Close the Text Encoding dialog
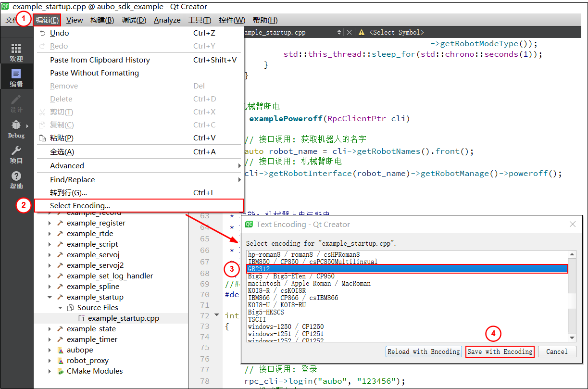Viewport: 588px width, 389px height. [572, 225]
